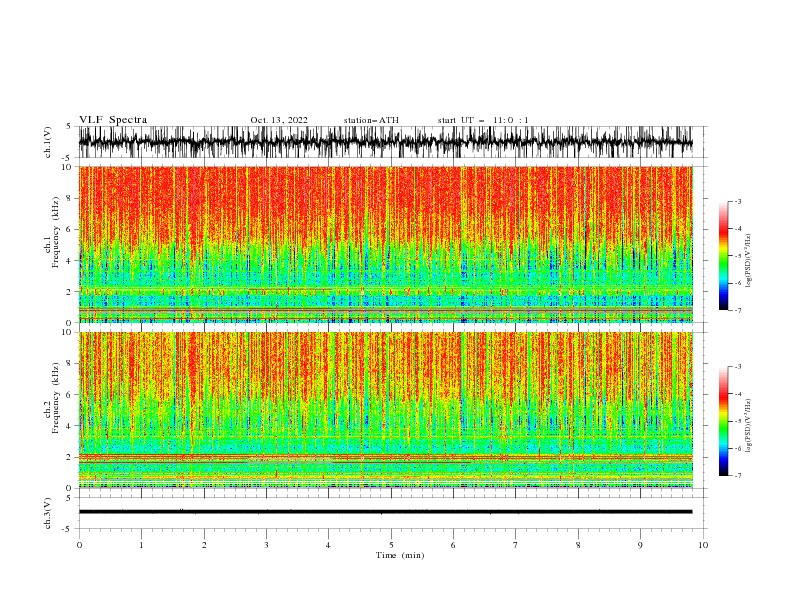Click the ch.1 "Frequency (kHz)" axis label
Image resolution: width=792 pixels, height=612 pixels.
56,232
